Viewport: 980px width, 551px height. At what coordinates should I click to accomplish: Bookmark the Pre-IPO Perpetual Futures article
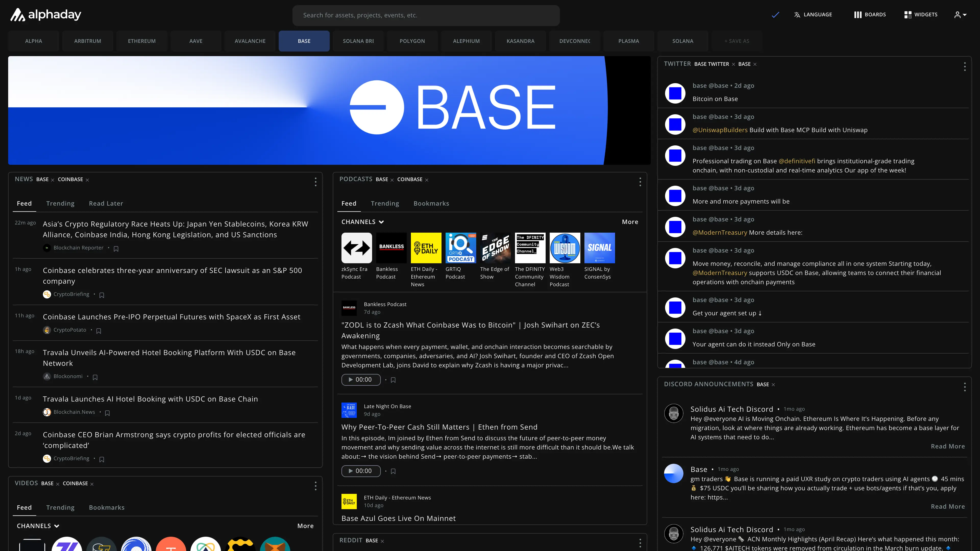(x=99, y=331)
